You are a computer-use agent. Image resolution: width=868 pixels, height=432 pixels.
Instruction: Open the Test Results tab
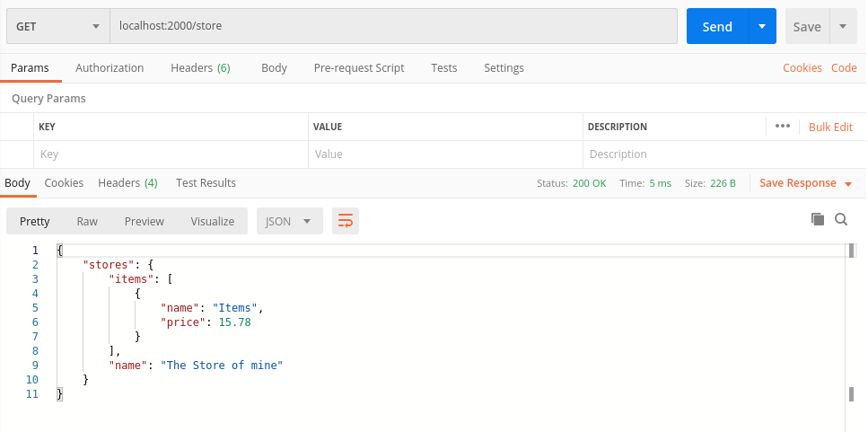point(206,183)
